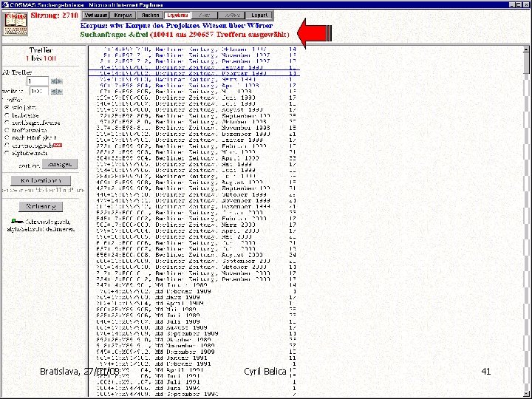Screen dimensions: 532x399
Task: Click the 'Korpus: wfw Korpus des Projektes' heading
Action: coord(177,25)
